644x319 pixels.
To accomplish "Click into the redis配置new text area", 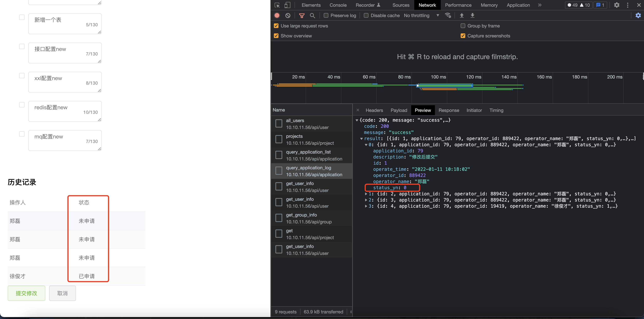I will 65,111.
